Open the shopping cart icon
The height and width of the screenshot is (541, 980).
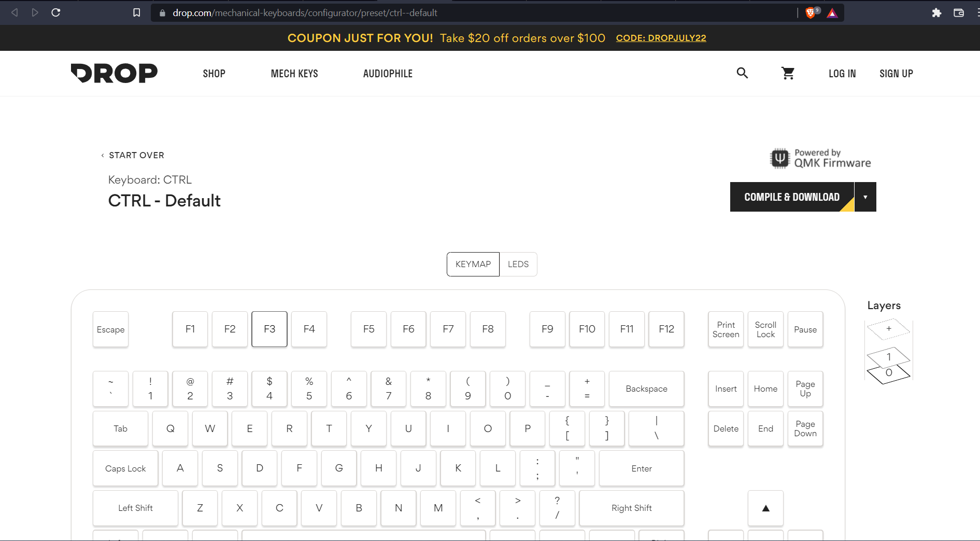(x=788, y=74)
